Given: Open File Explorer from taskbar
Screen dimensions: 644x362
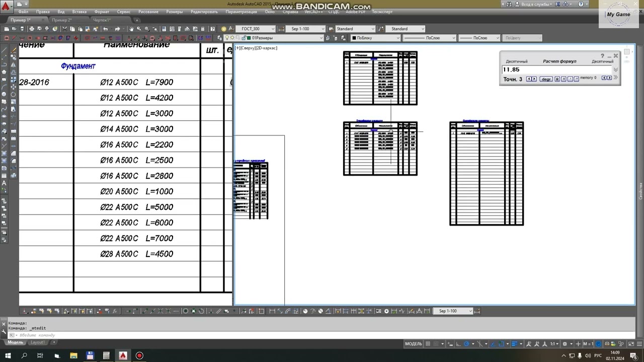Looking at the screenshot, I should [73, 355].
